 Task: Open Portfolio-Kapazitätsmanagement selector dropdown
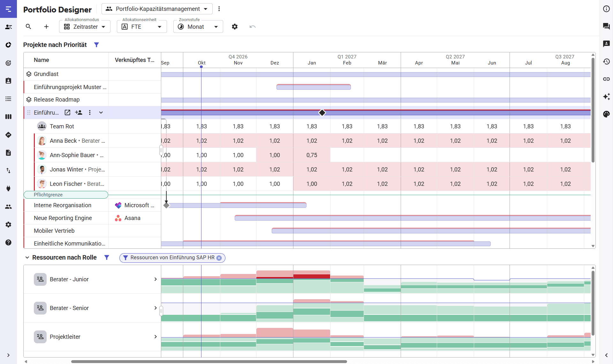157,9
